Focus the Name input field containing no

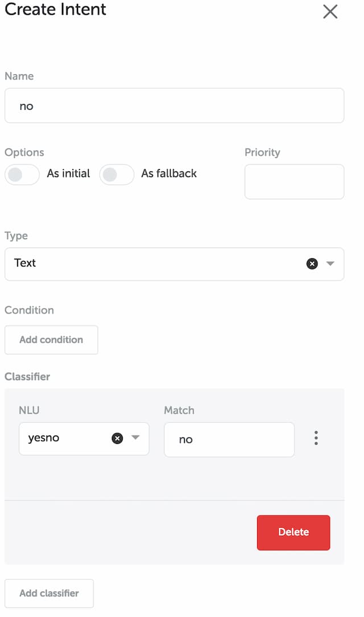pyautogui.click(x=175, y=105)
